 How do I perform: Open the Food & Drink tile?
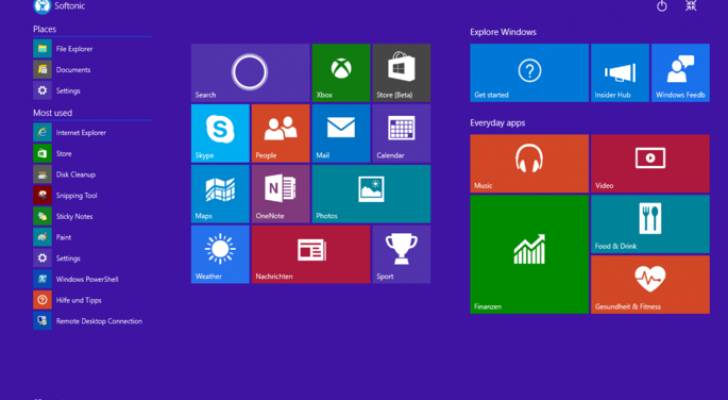click(x=650, y=224)
